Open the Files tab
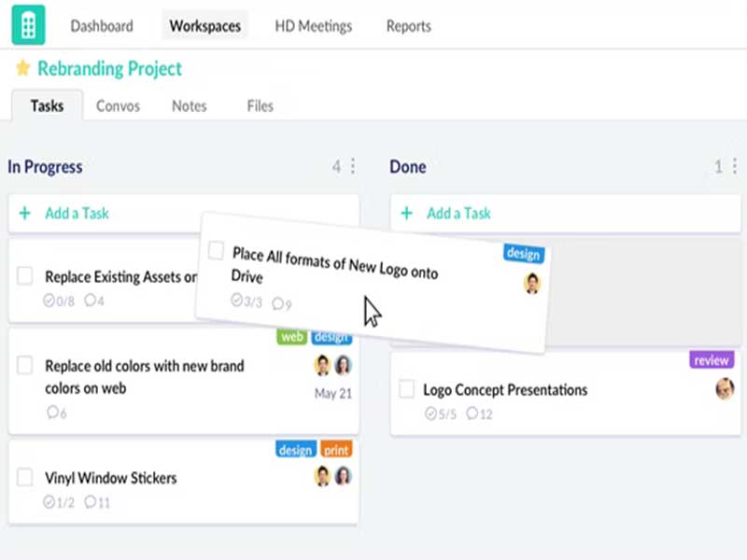 click(x=260, y=105)
